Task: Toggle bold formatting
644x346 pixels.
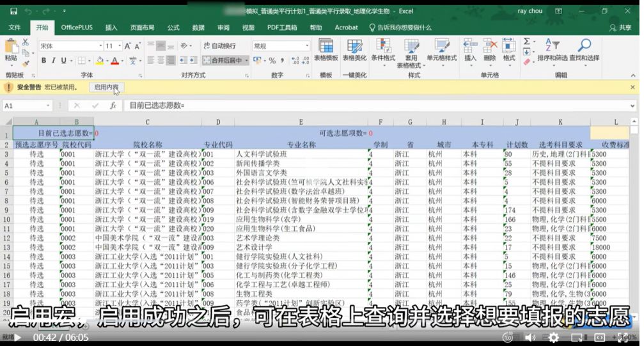Action: (43, 61)
